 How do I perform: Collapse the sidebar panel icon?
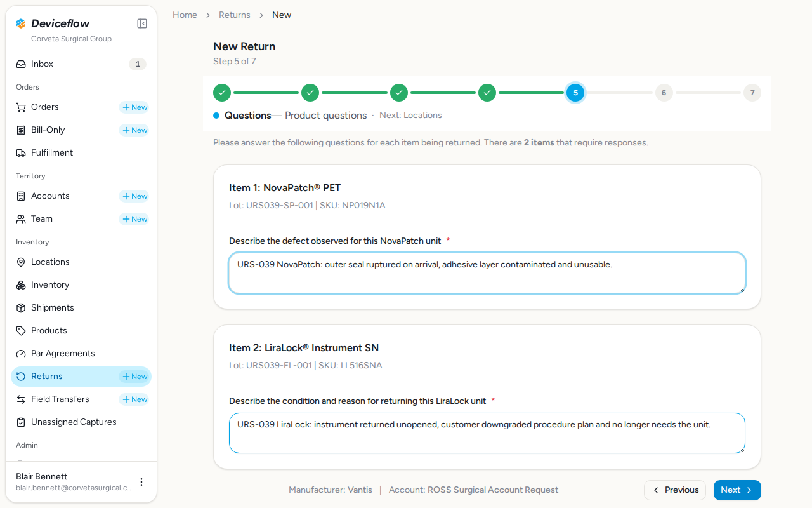click(142, 23)
